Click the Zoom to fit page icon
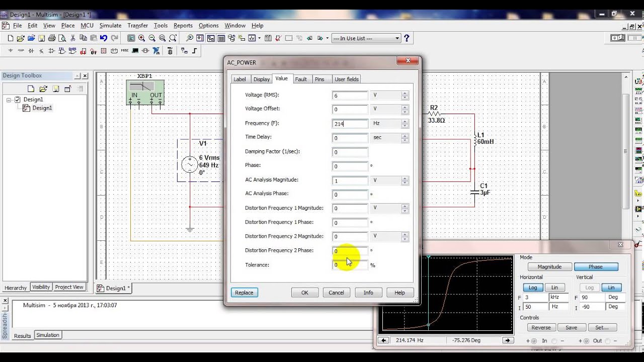Screen dimensions: 644x362 click(173, 38)
